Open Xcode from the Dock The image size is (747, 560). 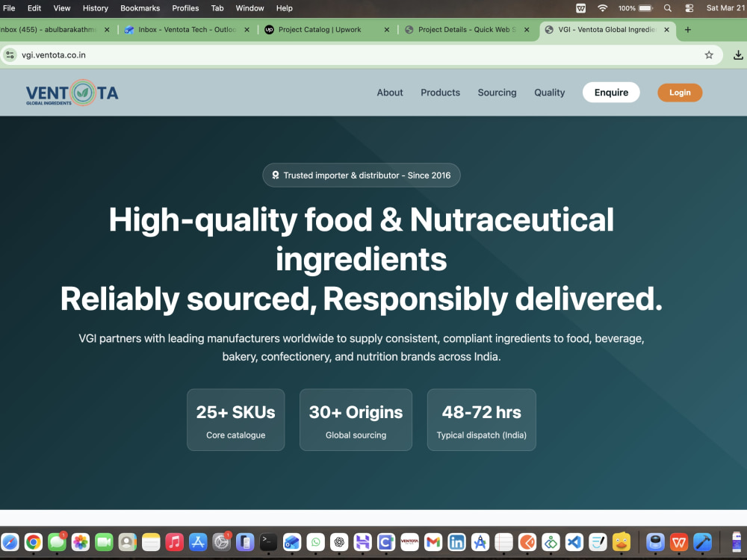tap(703, 542)
